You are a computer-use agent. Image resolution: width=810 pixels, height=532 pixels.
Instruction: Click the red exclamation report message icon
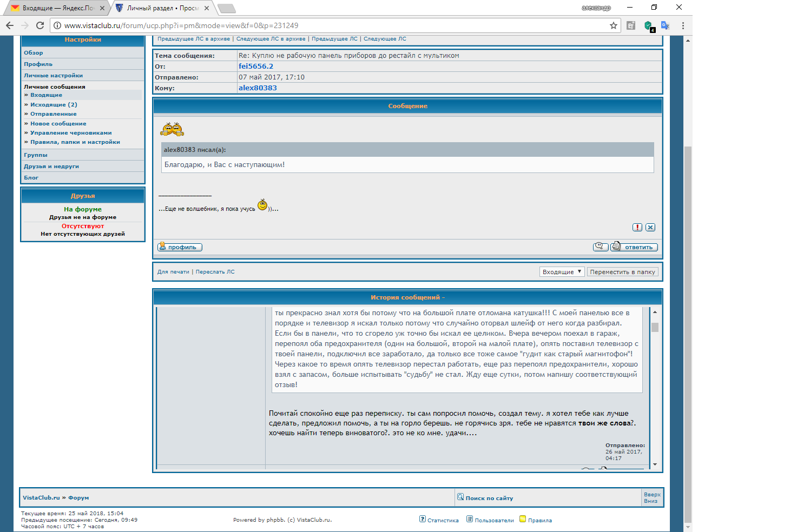click(x=637, y=228)
